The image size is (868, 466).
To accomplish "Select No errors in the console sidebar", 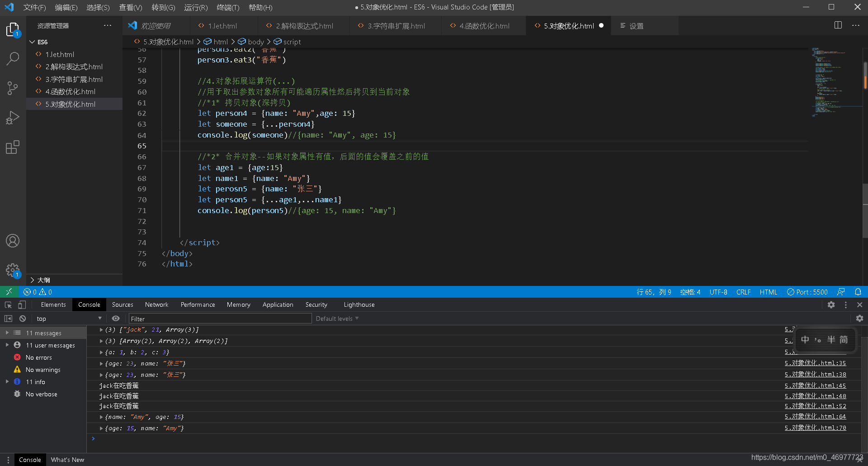I will (x=38, y=357).
